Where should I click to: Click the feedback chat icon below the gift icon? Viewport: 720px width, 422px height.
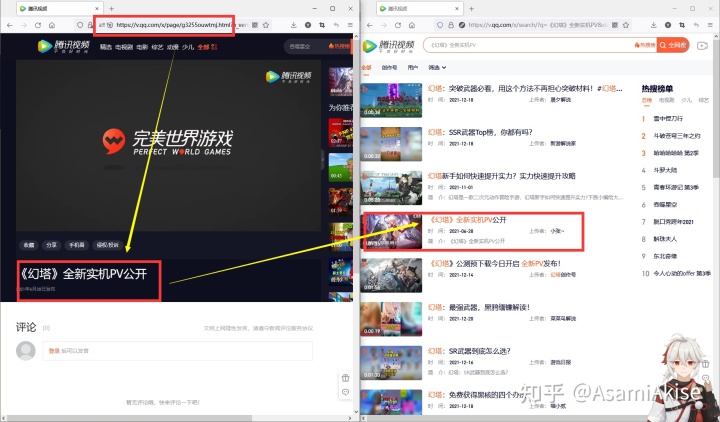(345, 392)
